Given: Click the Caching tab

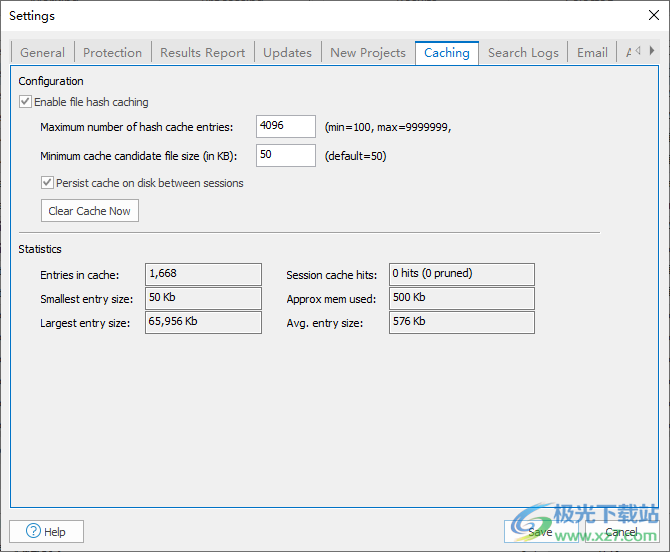Looking at the screenshot, I should coord(447,53).
